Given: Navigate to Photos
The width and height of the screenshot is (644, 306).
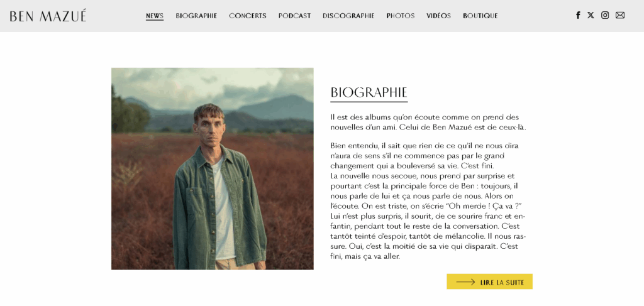Looking at the screenshot, I should point(401,16).
